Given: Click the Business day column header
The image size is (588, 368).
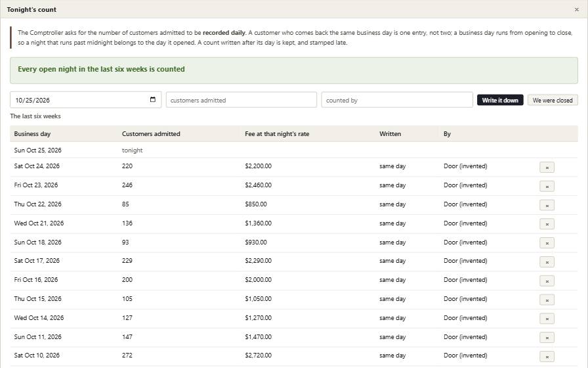Looking at the screenshot, I should coord(32,133).
